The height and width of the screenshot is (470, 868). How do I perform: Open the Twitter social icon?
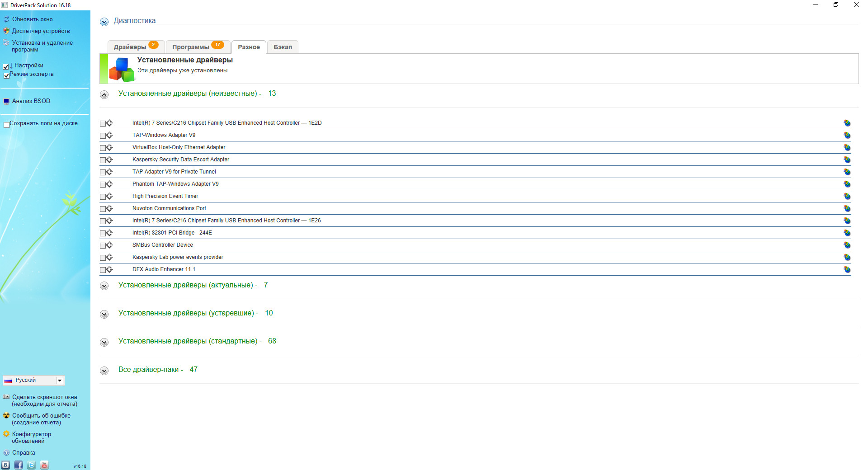pyautogui.click(x=31, y=465)
